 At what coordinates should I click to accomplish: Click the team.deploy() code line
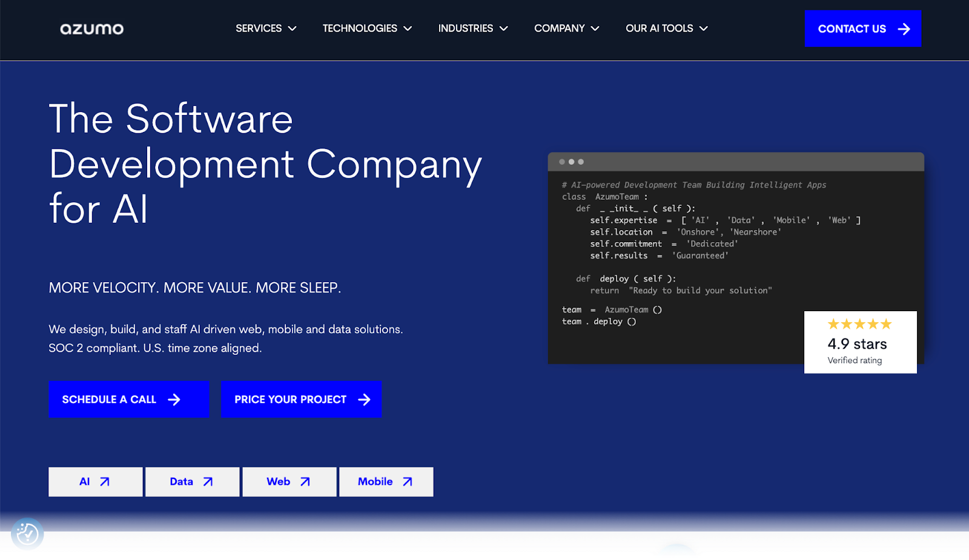[599, 321]
